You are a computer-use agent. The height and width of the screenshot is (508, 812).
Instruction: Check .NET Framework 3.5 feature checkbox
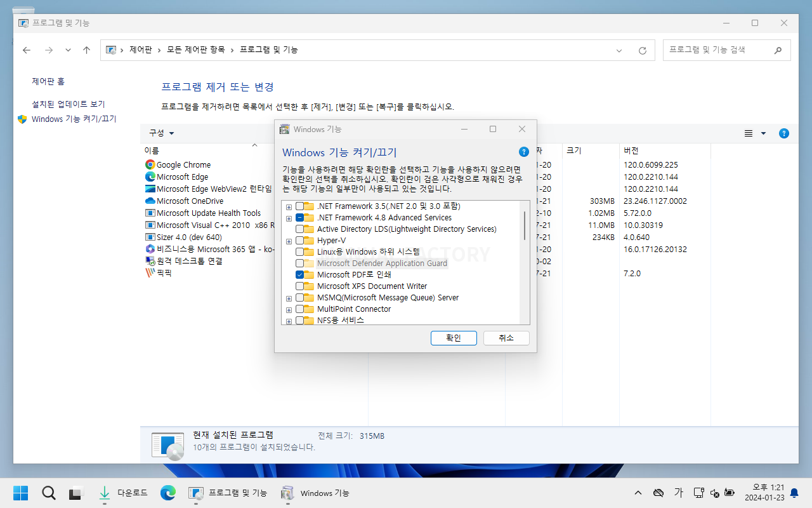(x=299, y=206)
